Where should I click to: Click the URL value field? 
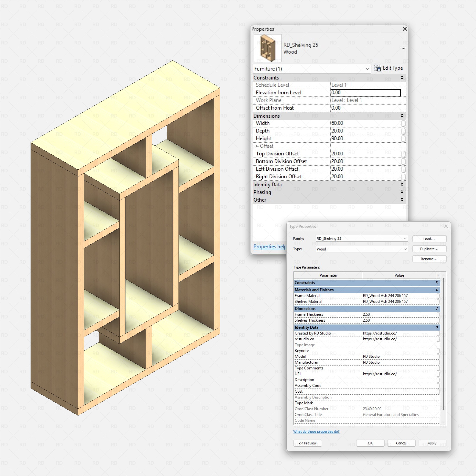399,374
